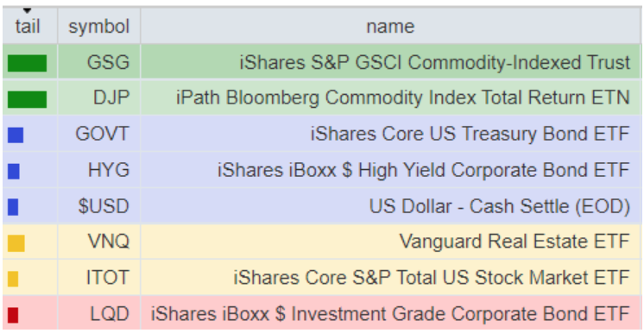Click the green tail bar for DJP
The width and height of the screenshot is (644, 333).
click(x=27, y=99)
